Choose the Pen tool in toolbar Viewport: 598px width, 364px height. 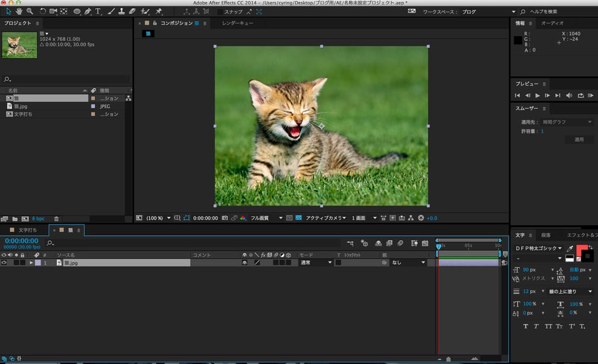tap(87, 11)
